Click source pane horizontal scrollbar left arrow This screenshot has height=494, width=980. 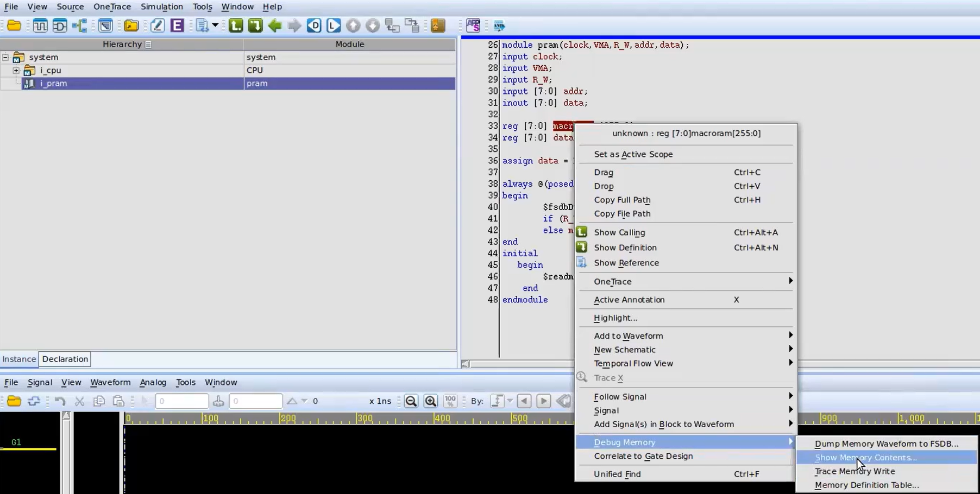(x=466, y=364)
